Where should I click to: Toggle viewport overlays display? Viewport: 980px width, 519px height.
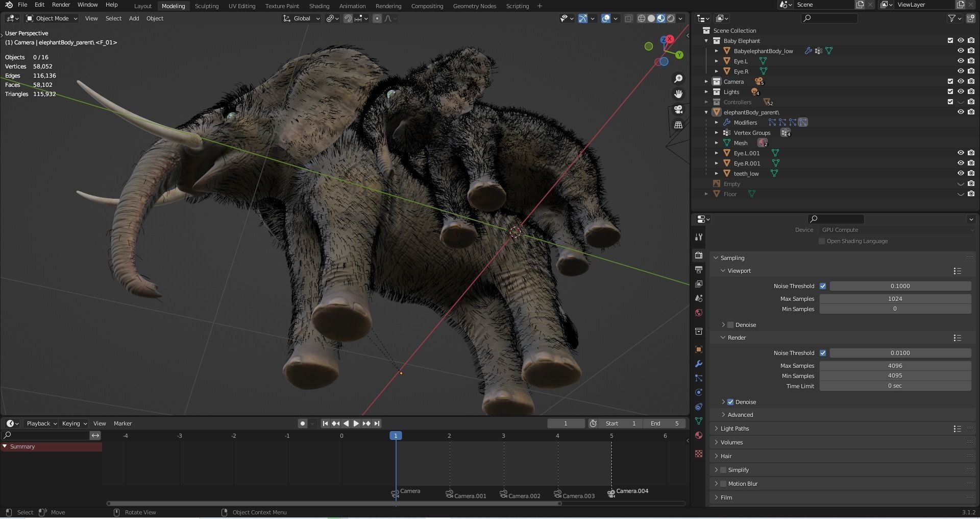coord(606,18)
